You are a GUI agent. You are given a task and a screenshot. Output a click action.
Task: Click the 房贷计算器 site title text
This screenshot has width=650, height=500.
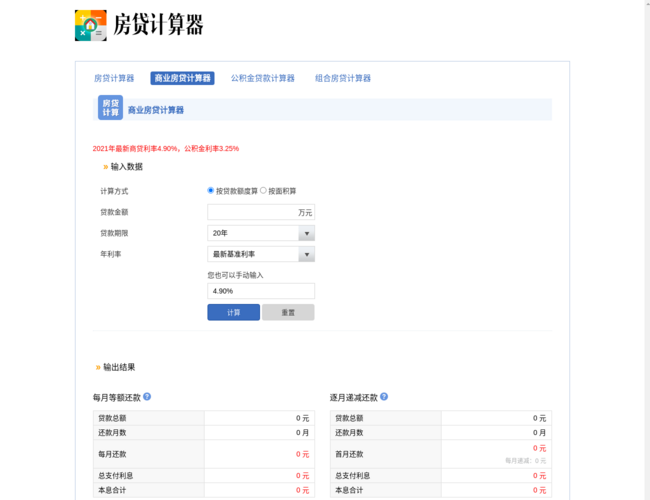(x=158, y=24)
